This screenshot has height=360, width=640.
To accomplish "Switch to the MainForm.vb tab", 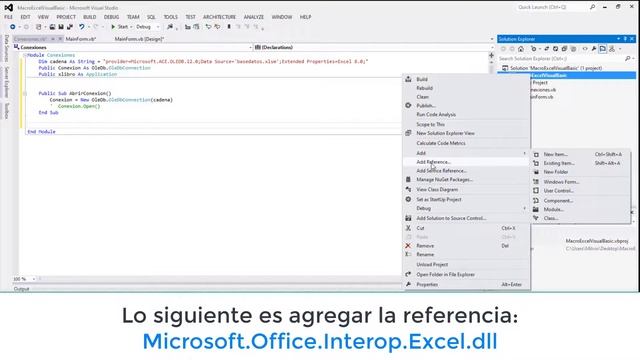I will [x=81, y=39].
